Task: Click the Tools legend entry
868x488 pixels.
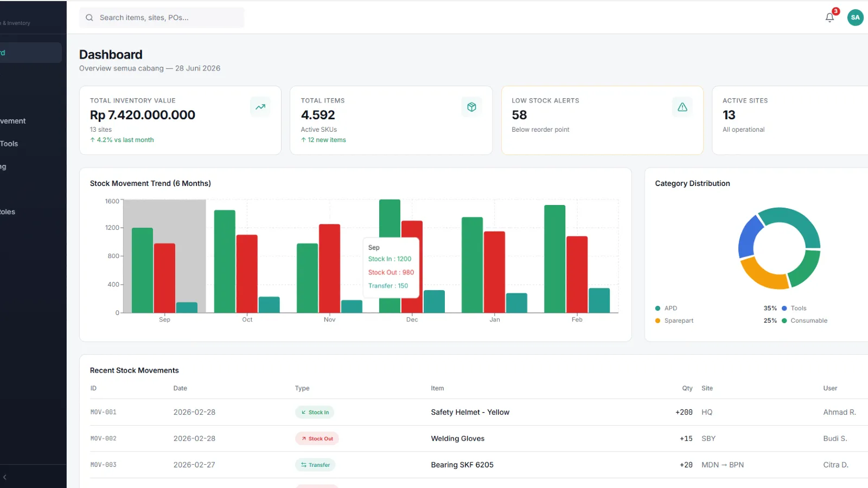Action: (794, 308)
